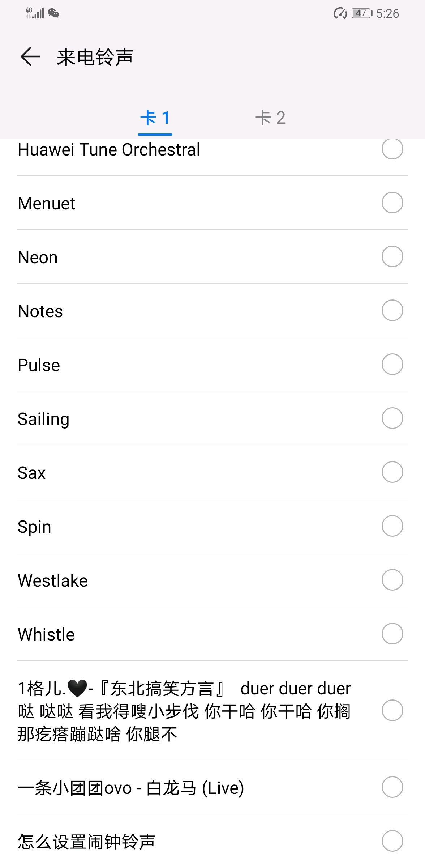The width and height of the screenshot is (425, 868).
Task: Tap the WeChat notification icon
Action: (53, 13)
